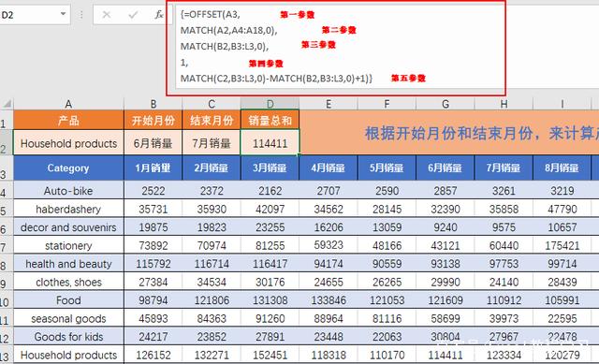The height and width of the screenshot is (364, 599).
Task: Click cell value 13059 for decor and souvenirs
Action: coord(387,226)
